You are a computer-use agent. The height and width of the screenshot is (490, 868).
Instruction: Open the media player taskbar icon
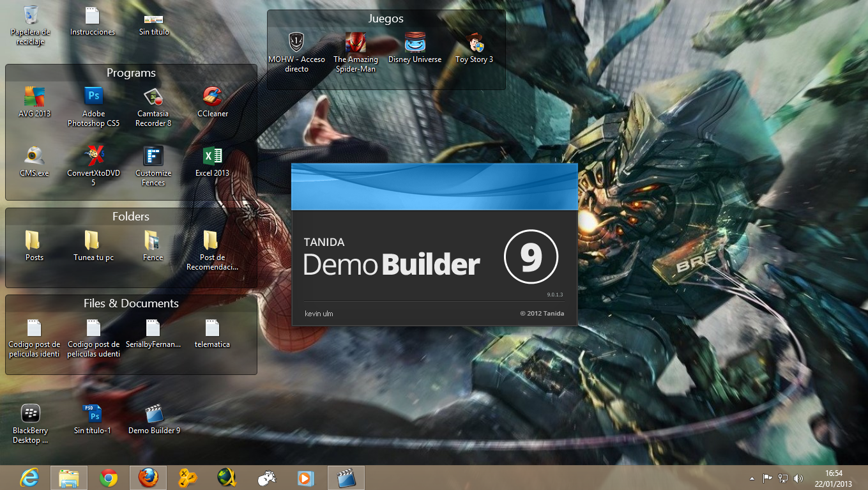coord(307,478)
